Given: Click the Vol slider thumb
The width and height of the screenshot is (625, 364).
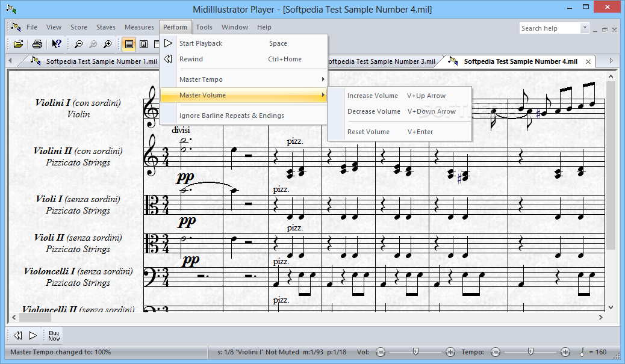Looking at the screenshot, I should tap(415, 351).
